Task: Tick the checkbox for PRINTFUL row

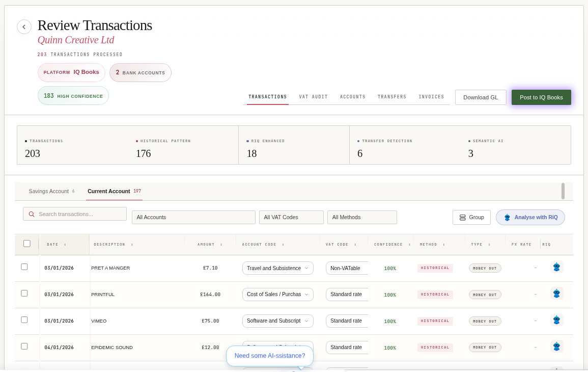Action: 24,294
